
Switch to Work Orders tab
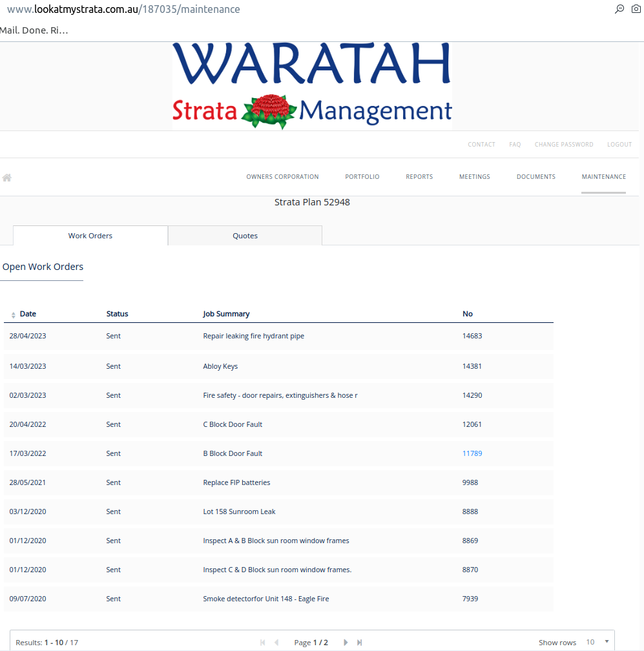[90, 236]
